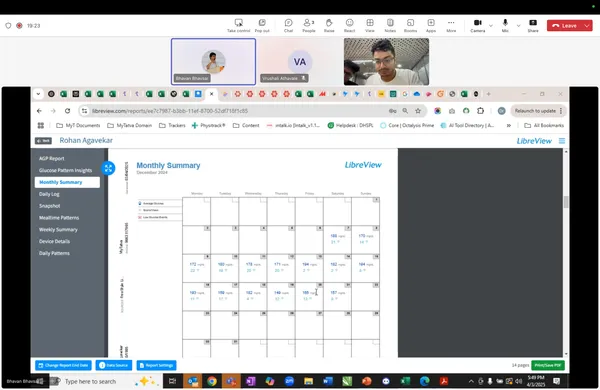Share your screen in the meeting
Screen dimensions: 600x390
pyautogui.click(x=533, y=26)
